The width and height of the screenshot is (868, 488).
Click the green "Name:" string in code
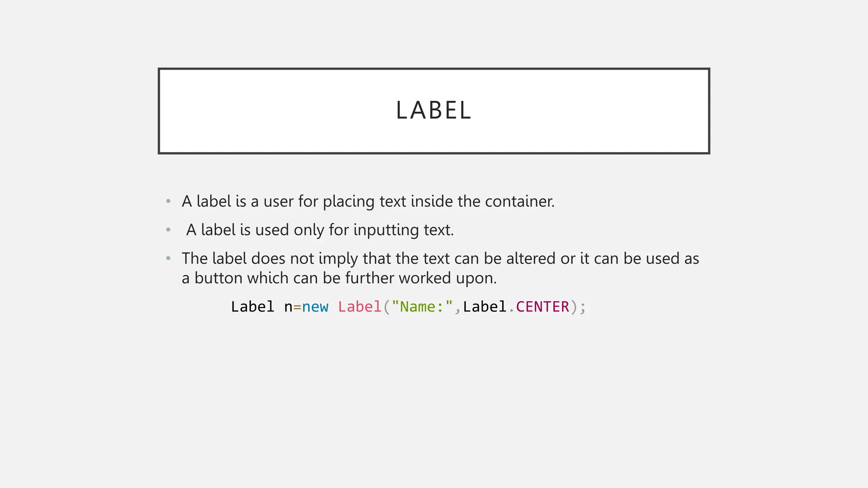pos(422,307)
